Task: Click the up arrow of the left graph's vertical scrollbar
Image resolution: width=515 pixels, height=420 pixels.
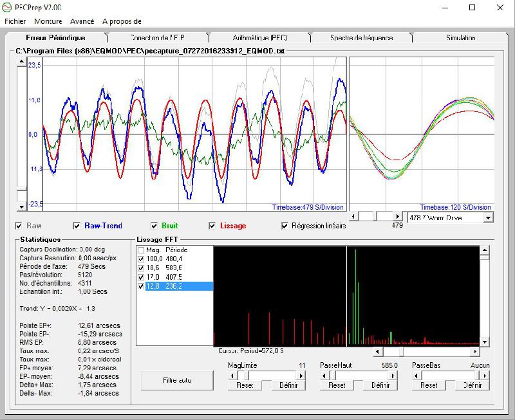Action: point(22,62)
